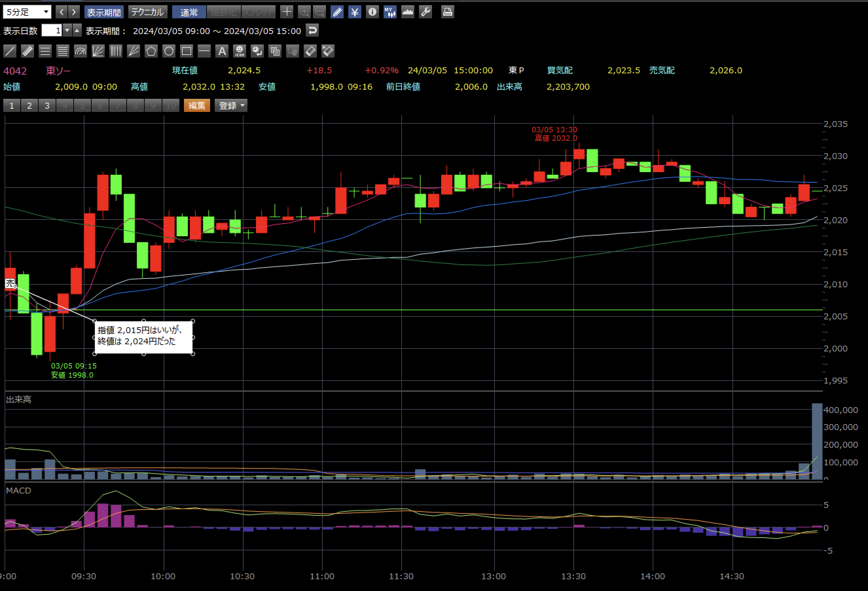The width and height of the screenshot is (868, 591).
Task: Click the 表示日数 number input field
Action: click(x=51, y=31)
